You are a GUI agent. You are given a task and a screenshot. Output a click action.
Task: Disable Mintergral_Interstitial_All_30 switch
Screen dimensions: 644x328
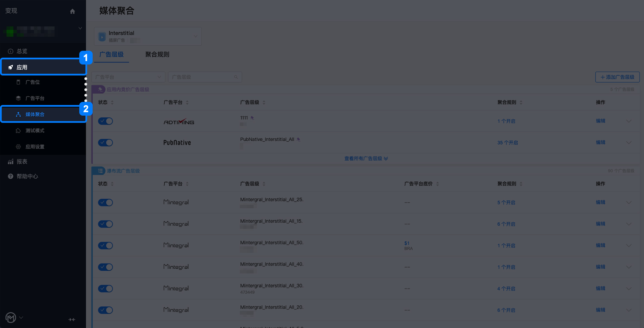[105, 289]
